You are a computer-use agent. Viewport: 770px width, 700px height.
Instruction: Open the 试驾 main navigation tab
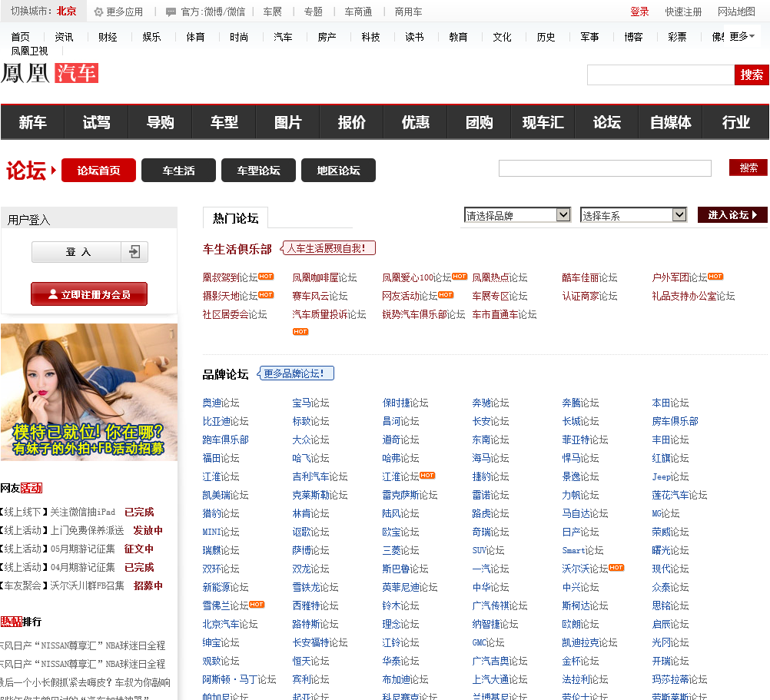(x=97, y=122)
